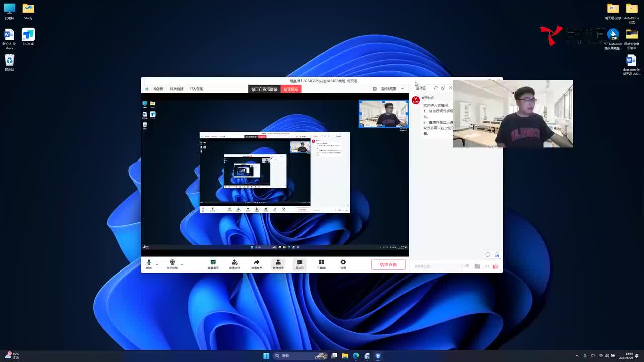
Task: Click the red 结束直播 end live button
Action: (x=388, y=265)
